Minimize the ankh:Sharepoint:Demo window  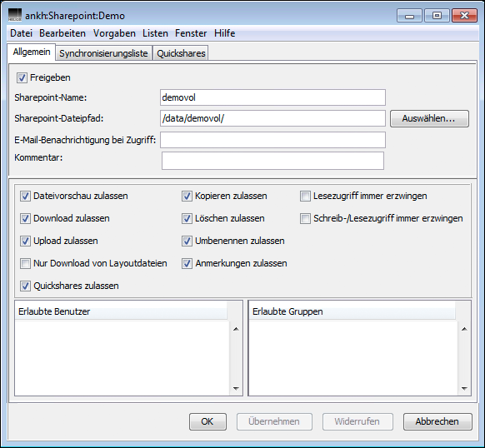tap(409, 16)
